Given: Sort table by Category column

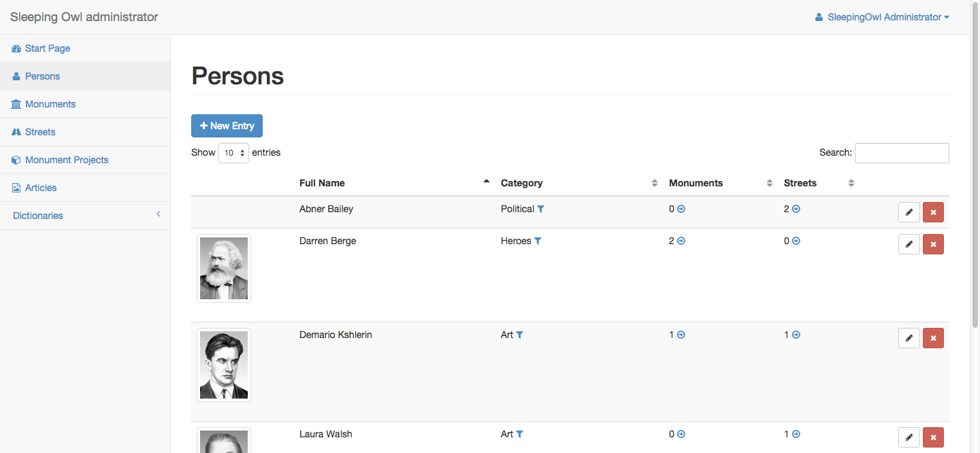Looking at the screenshot, I should coord(579,183).
